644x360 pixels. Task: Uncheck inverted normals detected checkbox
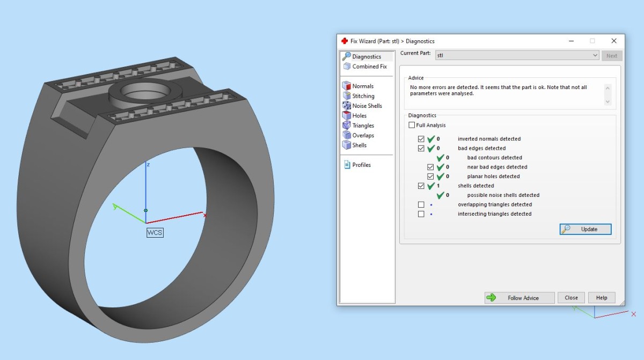tap(421, 139)
